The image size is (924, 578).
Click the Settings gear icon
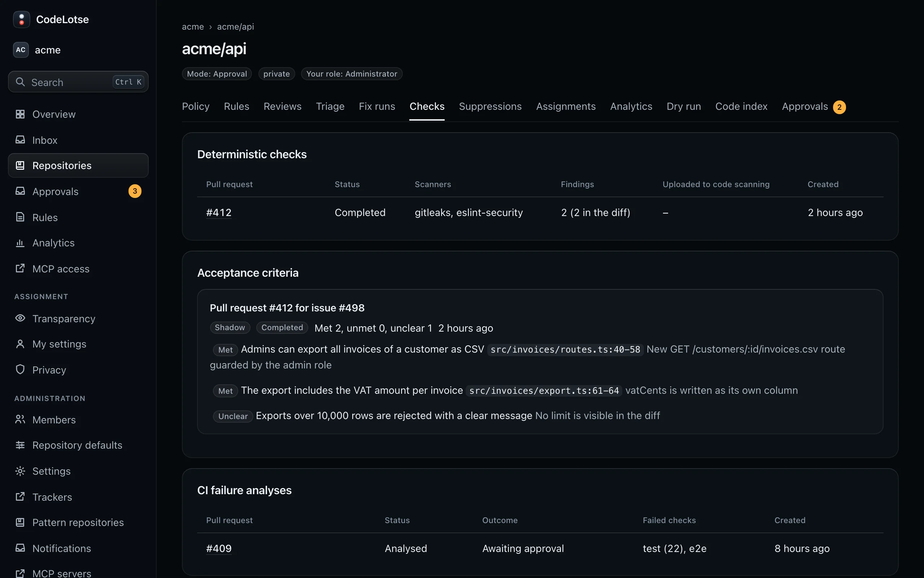(20, 471)
